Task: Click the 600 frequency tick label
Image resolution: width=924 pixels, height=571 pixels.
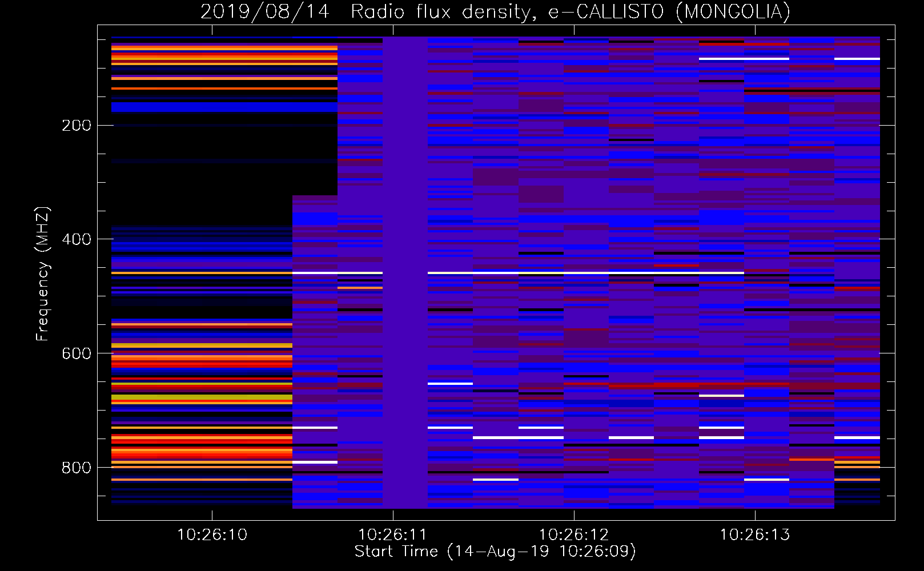Action: (x=77, y=353)
